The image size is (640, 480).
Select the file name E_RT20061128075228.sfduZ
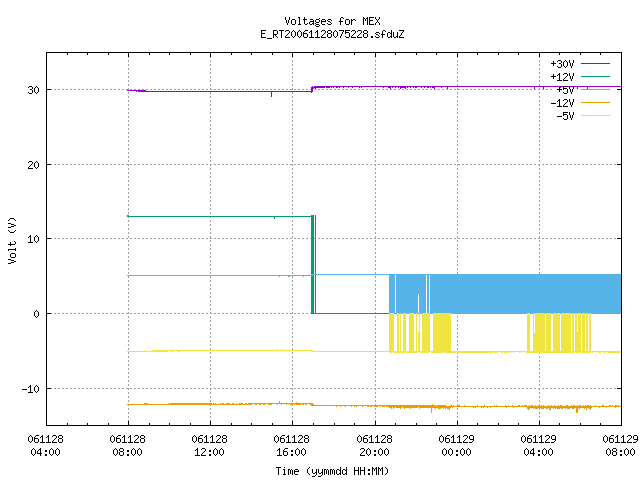[332, 34]
